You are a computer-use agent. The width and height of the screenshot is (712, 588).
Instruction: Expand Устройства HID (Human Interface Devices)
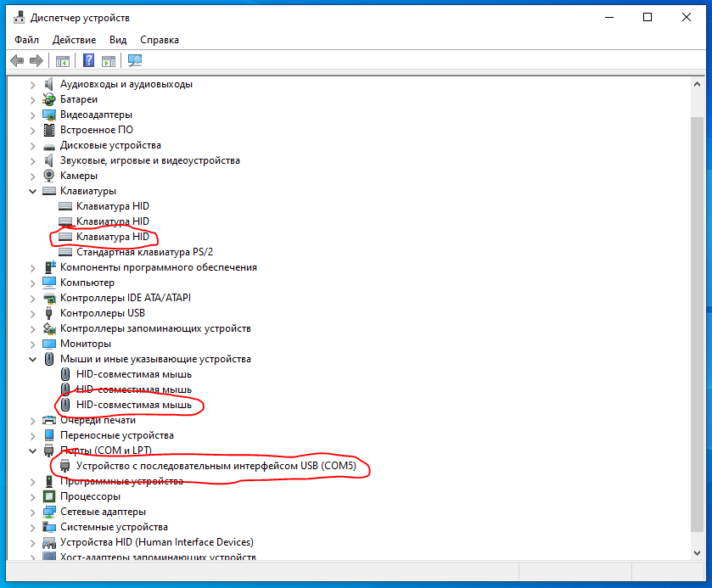click(33, 542)
